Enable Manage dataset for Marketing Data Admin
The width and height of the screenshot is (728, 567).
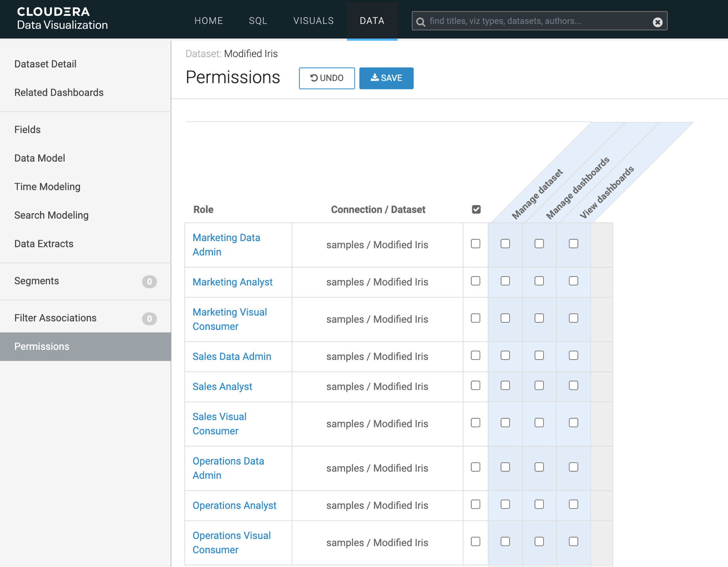point(505,244)
